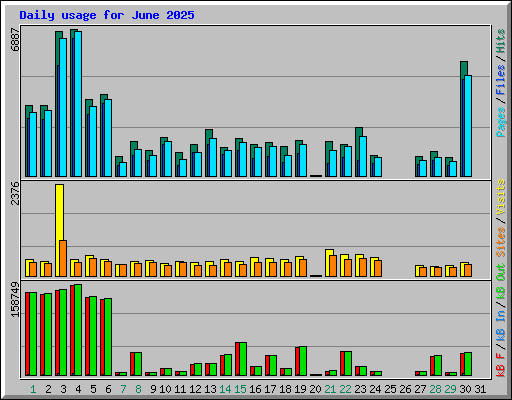
Task: Click the 'Hits' legend label
Action: (x=500, y=41)
